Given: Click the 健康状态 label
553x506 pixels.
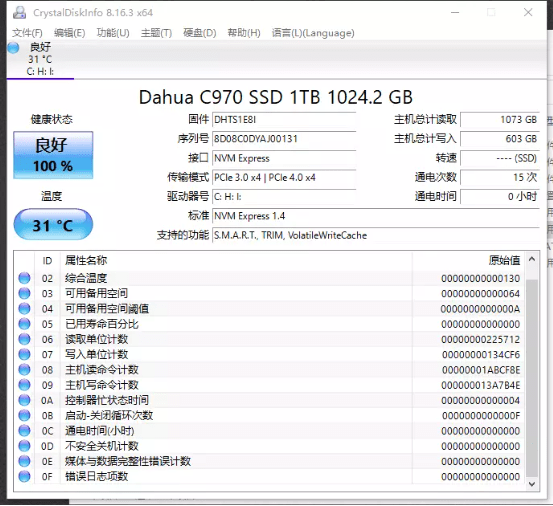Looking at the screenshot, I should pos(52,120).
